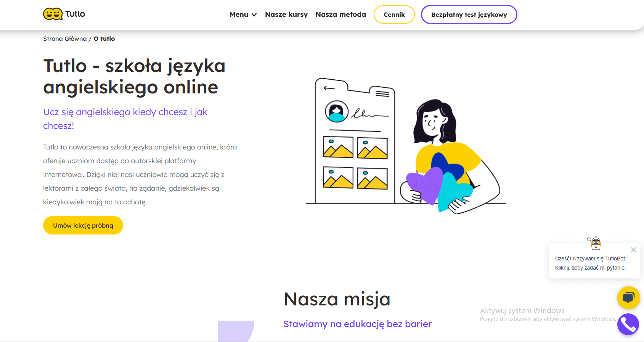The image size is (644, 342).
Task: Click the hamburger lines in the phone illustration
Action: coord(382,94)
